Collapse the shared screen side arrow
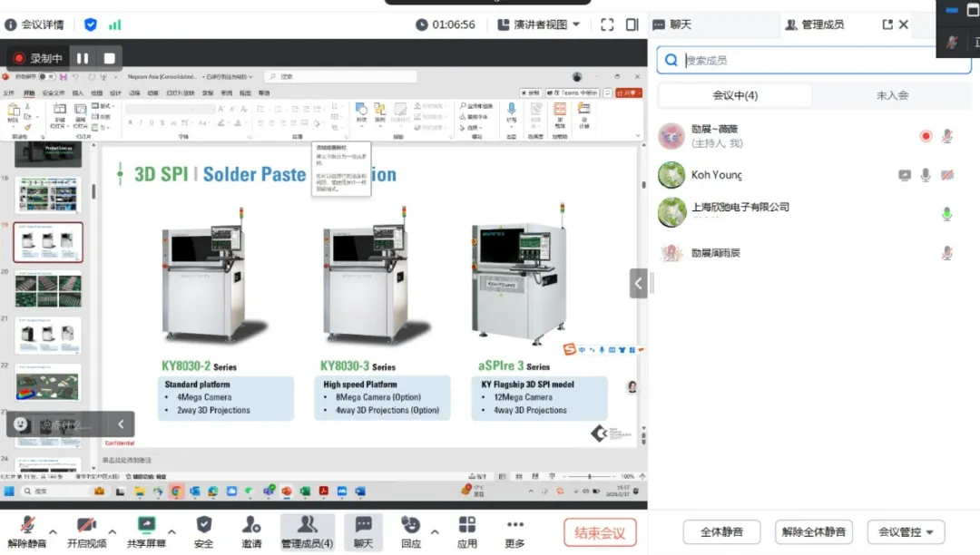The image size is (980, 555). click(638, 284)
